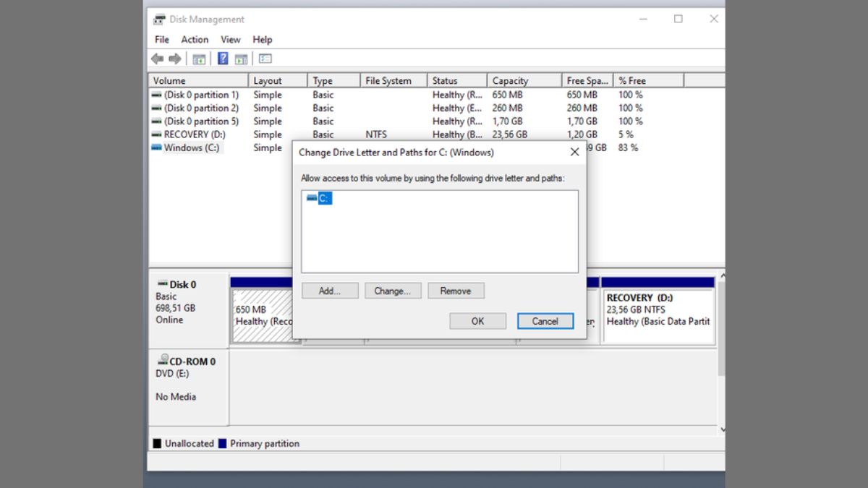Open the Action menu
Screen dimensions: 868x488
click(195, 40)
